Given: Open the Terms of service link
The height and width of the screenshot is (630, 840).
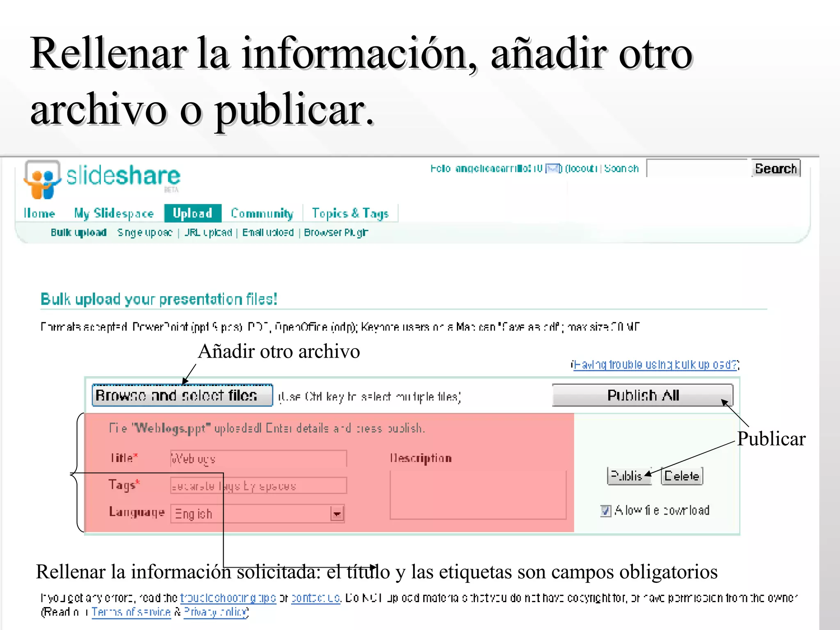Looking at the screenshot, I should [131, 612].
